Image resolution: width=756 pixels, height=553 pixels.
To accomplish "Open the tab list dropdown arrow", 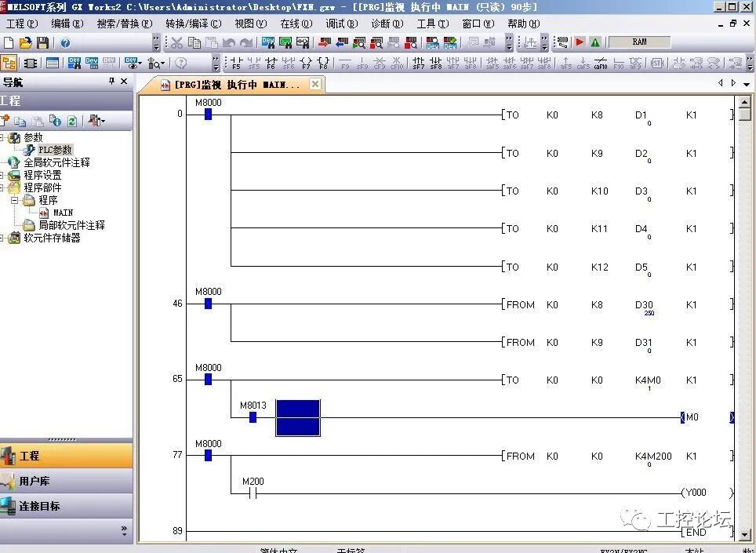I will coord(747,84).
